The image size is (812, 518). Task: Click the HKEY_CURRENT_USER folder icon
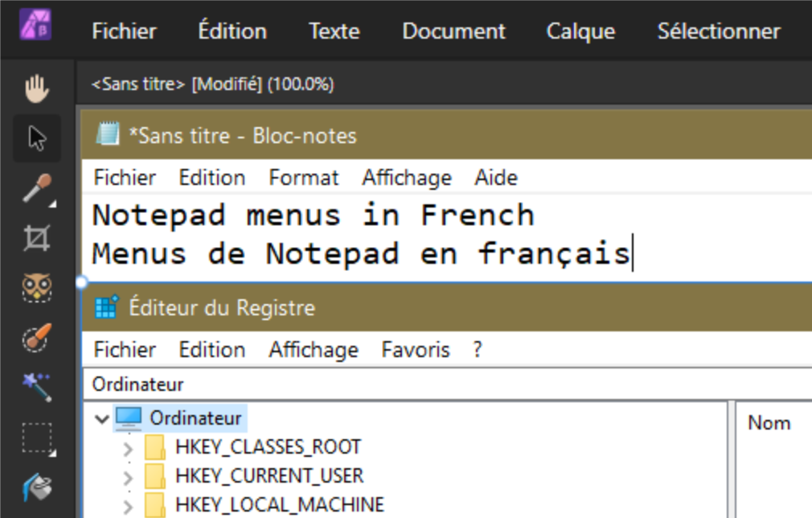[155, 476]
